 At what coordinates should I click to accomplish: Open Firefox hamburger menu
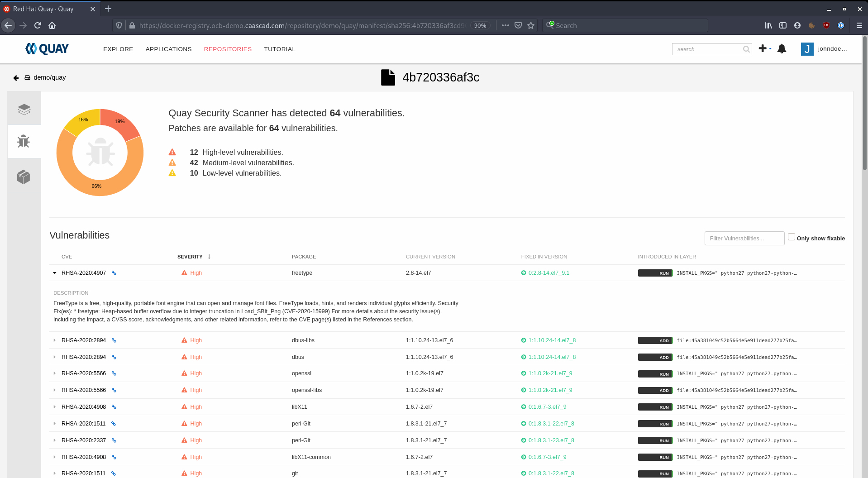859,25
